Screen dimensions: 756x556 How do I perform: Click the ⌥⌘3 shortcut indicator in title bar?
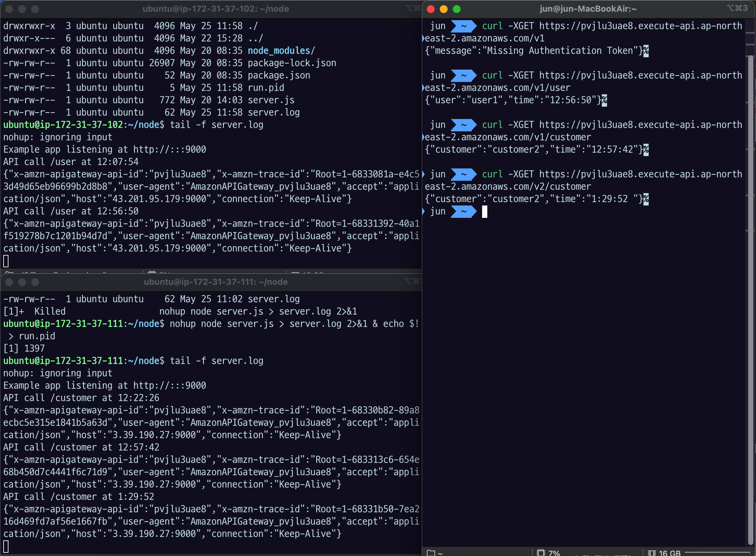(x=737, y=8)
